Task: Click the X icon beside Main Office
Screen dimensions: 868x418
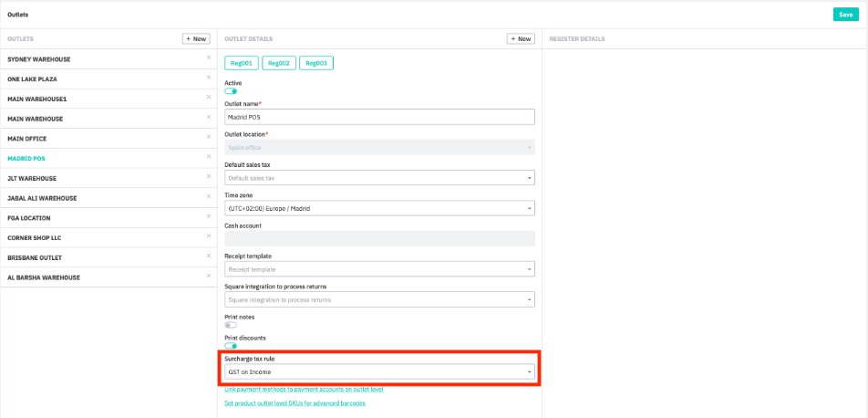Action: tap(208, 137)
